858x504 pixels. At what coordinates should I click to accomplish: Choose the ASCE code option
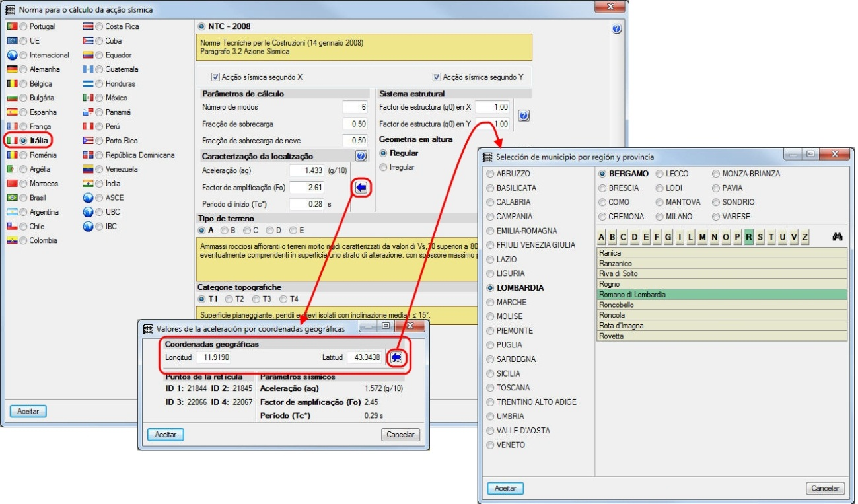pyautogui.click(x=100, y=198)
